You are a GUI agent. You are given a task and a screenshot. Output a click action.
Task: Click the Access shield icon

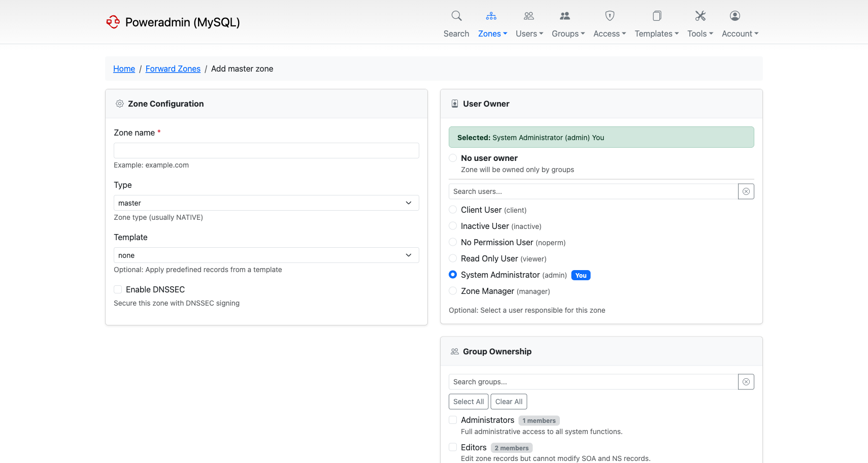[610, 16]
